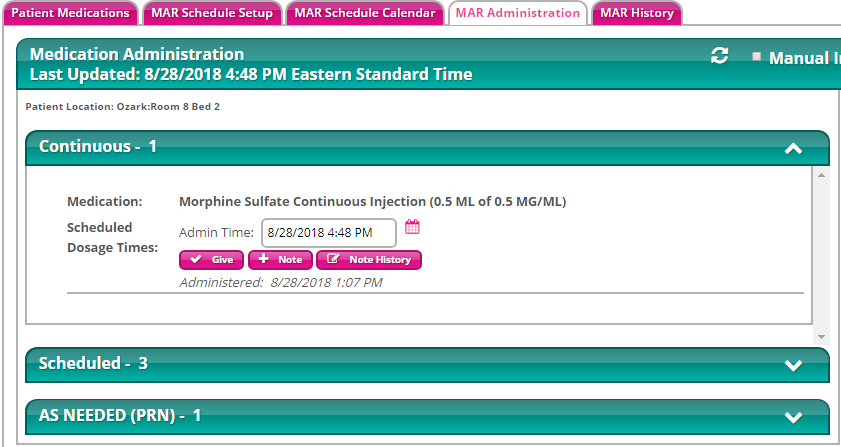The image size is (841, 447).
Task: Open Note History for the medication
Action: (369, 260)
